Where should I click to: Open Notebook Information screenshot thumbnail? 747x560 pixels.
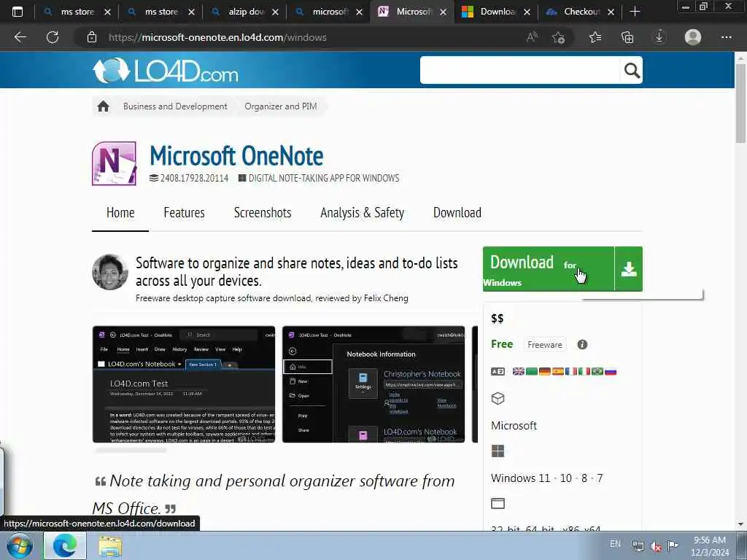coord(373,384)
